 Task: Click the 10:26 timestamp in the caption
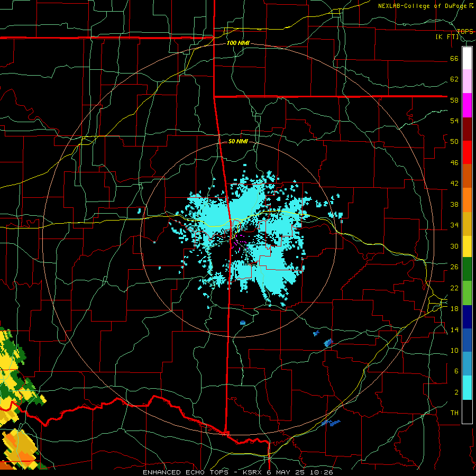322,472
